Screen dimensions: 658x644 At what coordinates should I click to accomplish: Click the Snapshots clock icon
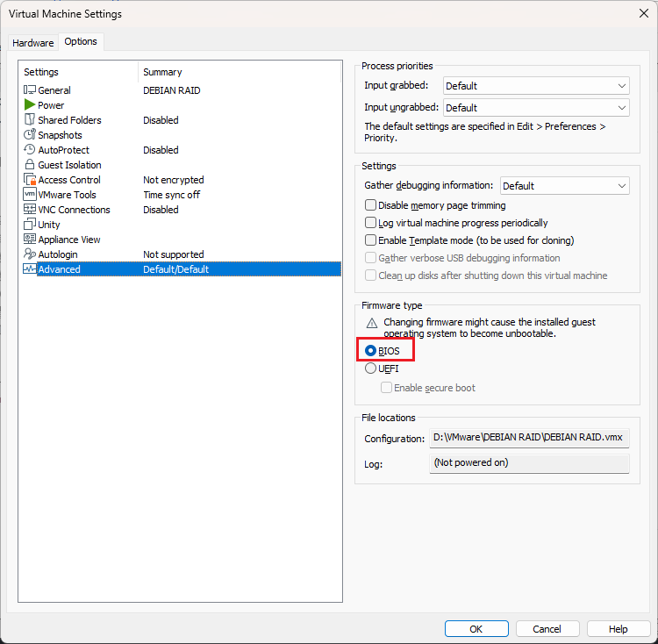pos(29,134)
